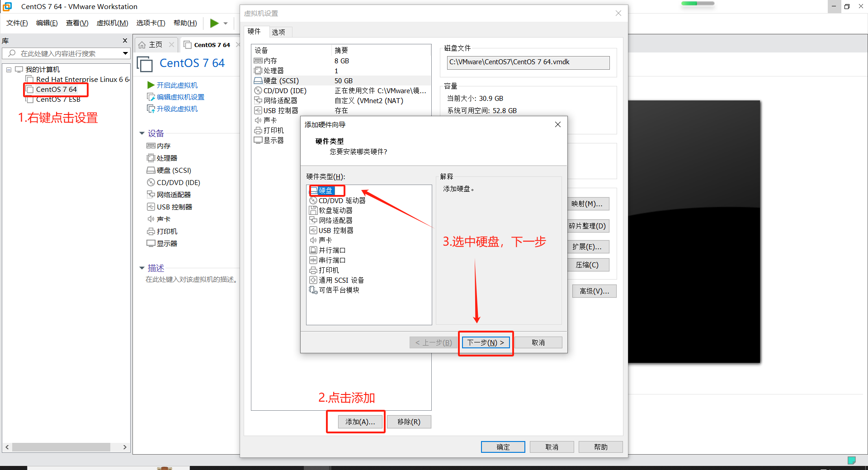
Task: Click 移除(R) button in settings dialog
Action: point(409,422)
